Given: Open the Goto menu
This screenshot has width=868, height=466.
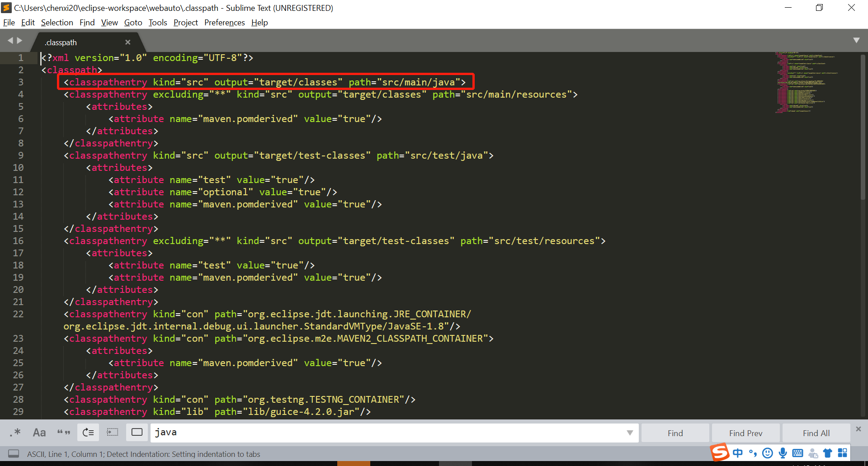Looking at the screenshot, I should tap(133, 23).
